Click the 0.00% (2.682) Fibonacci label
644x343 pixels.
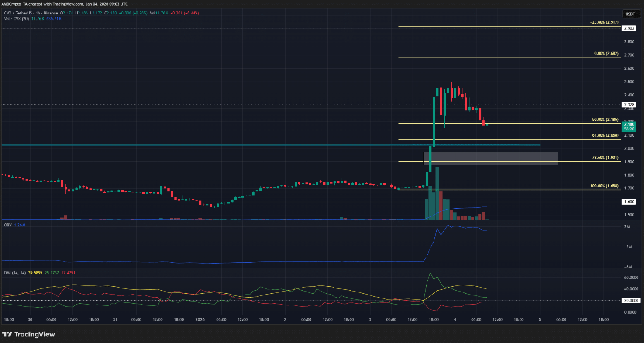tap(606, 53)
